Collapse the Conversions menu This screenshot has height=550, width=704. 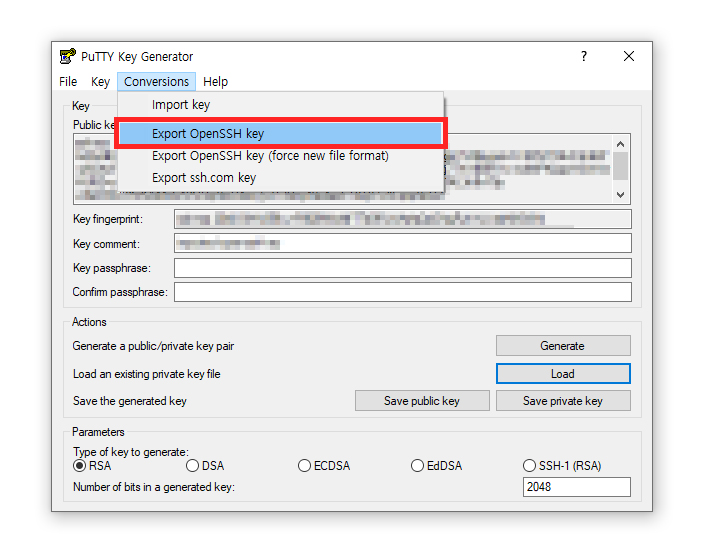click(156, 82)
